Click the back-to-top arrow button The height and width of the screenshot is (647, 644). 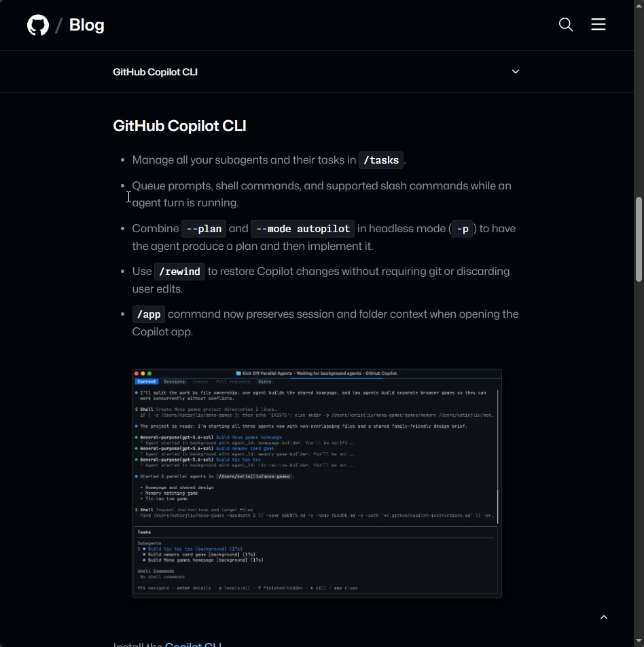click(603, 617)
